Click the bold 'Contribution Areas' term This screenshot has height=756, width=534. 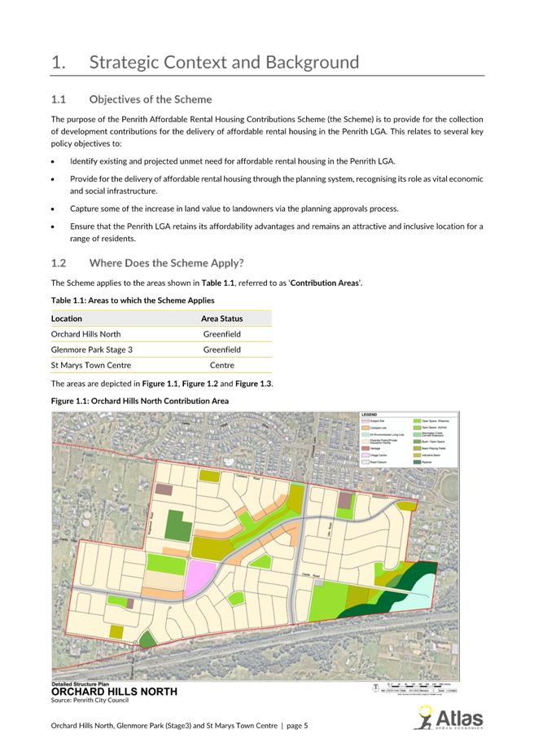pos(324,283)
